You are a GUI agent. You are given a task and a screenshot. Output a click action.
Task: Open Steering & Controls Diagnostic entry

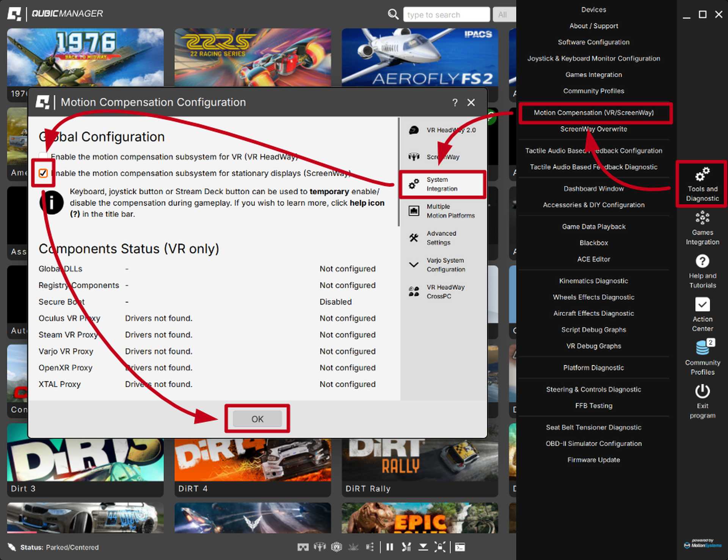pos(593,389)
